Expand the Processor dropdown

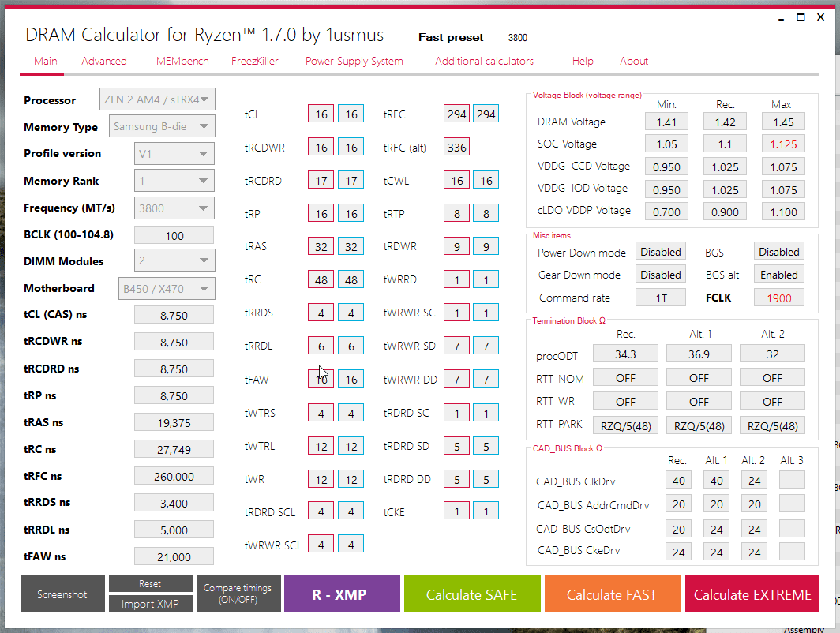[x=157, y=99]
